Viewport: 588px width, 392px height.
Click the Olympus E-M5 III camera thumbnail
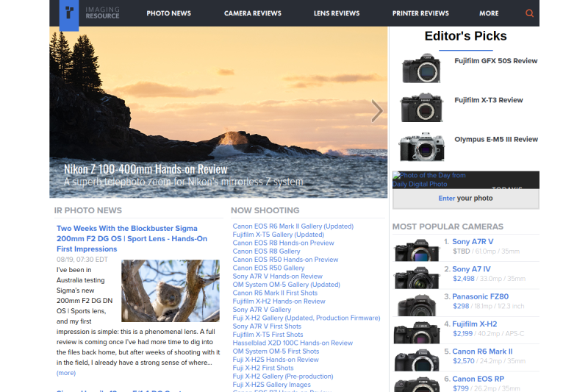[x=422, y=146]
